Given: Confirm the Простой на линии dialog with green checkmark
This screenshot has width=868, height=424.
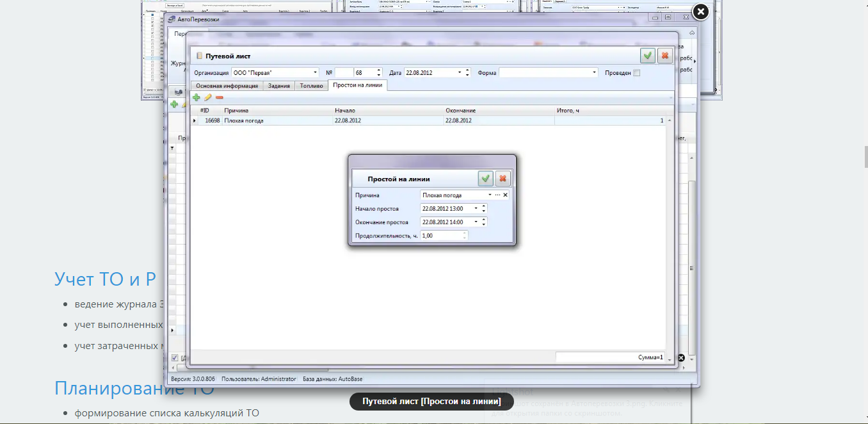Looking at the screenshot, I should point(486,179).
